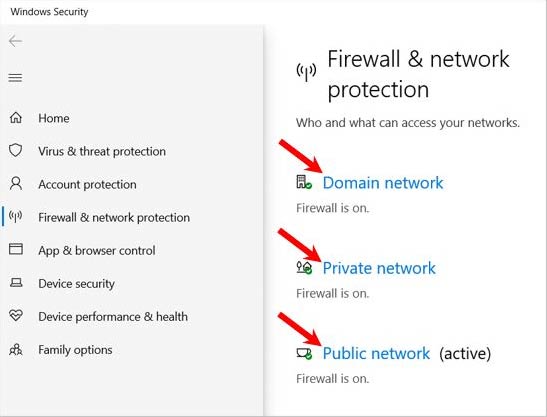Screen dimensions: 547x417
Task: Open the Public network link
Action: point(376,353)
